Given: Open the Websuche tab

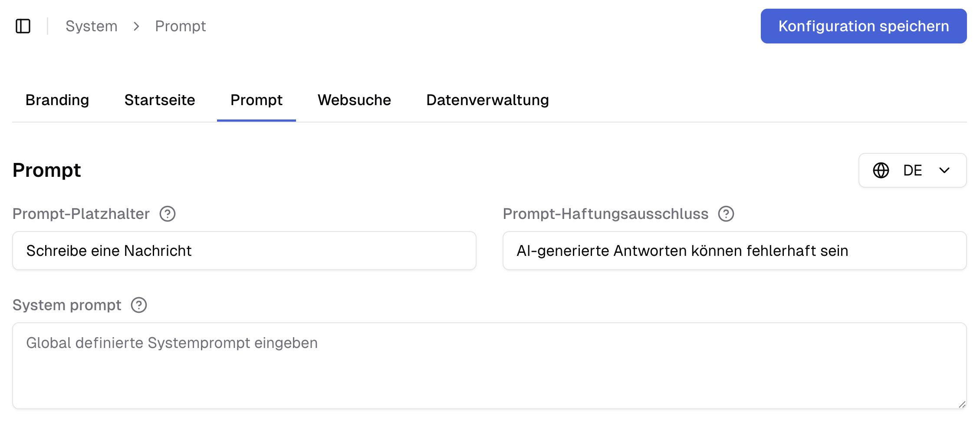Looking at the screenshot, I should 354,100.
